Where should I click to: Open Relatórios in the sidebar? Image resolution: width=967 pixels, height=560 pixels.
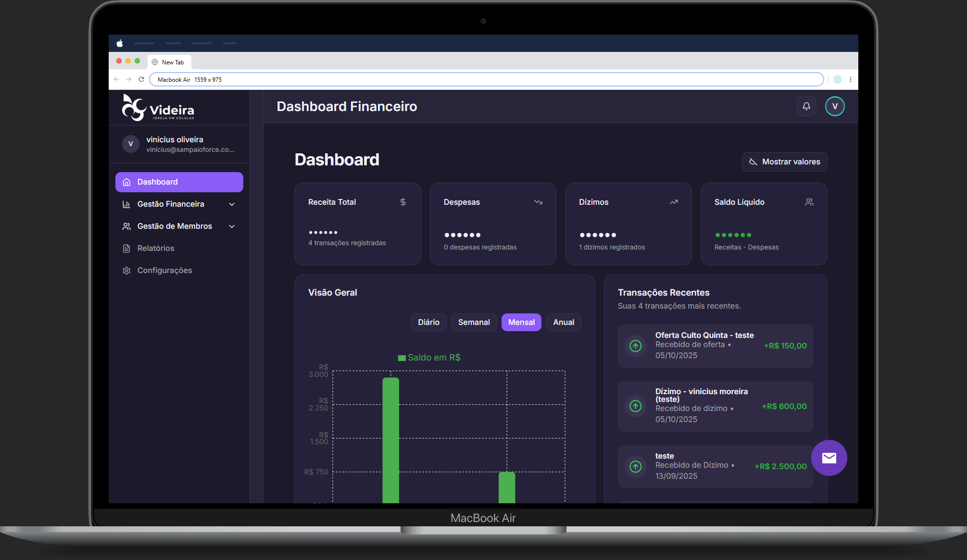(155, 248)
